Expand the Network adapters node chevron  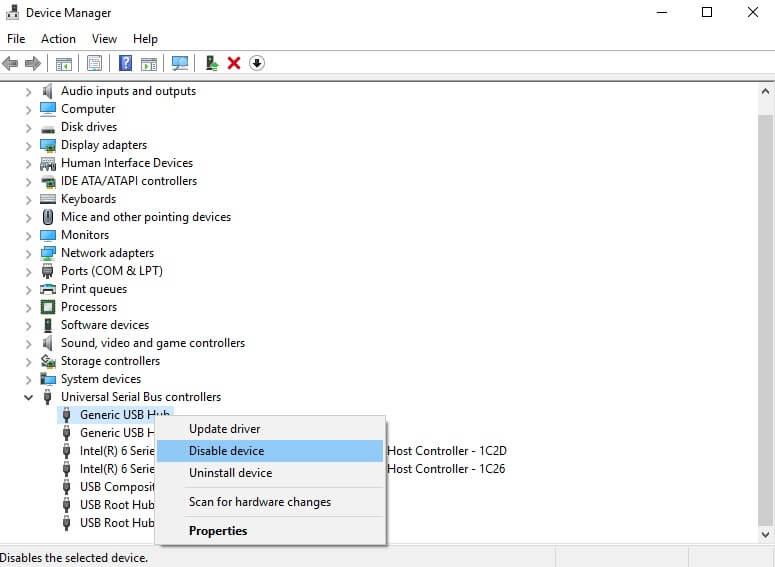(x=28, y=254)
